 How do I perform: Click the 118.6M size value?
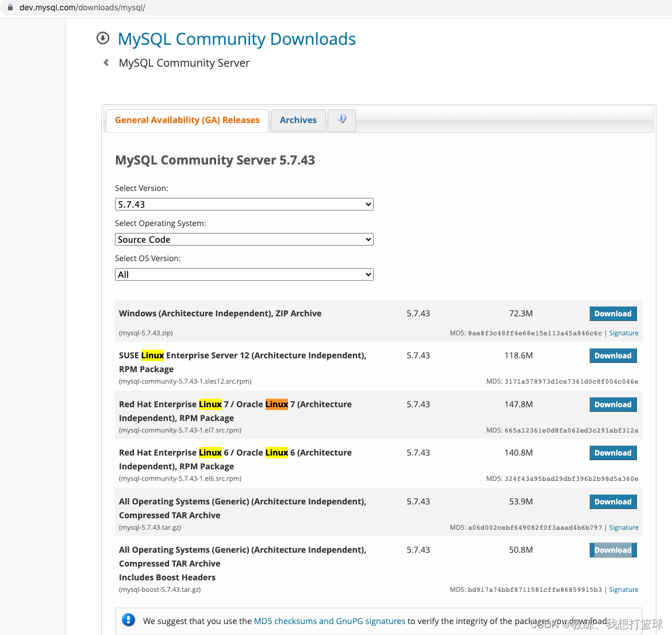519,355
